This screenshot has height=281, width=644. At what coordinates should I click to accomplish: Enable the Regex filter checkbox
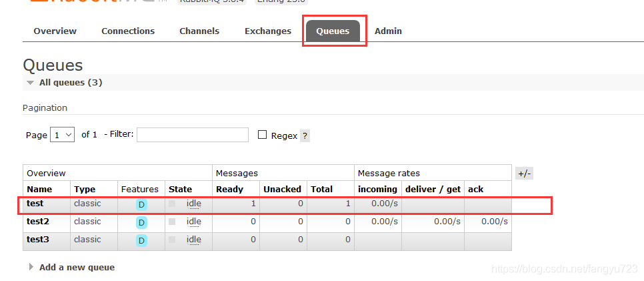coord(262,135)
